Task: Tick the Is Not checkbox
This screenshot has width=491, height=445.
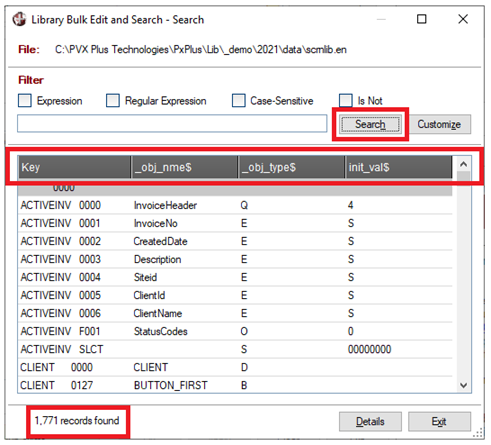Action: click(345, 100)
